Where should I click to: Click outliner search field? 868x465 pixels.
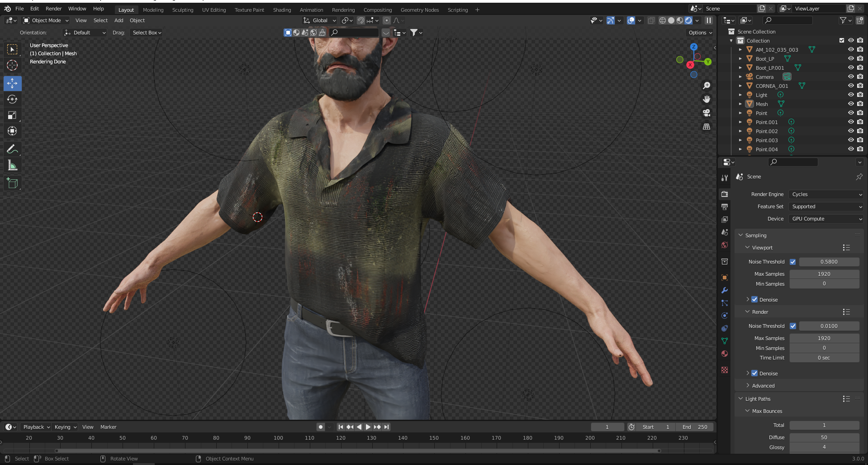click(787, 20)
